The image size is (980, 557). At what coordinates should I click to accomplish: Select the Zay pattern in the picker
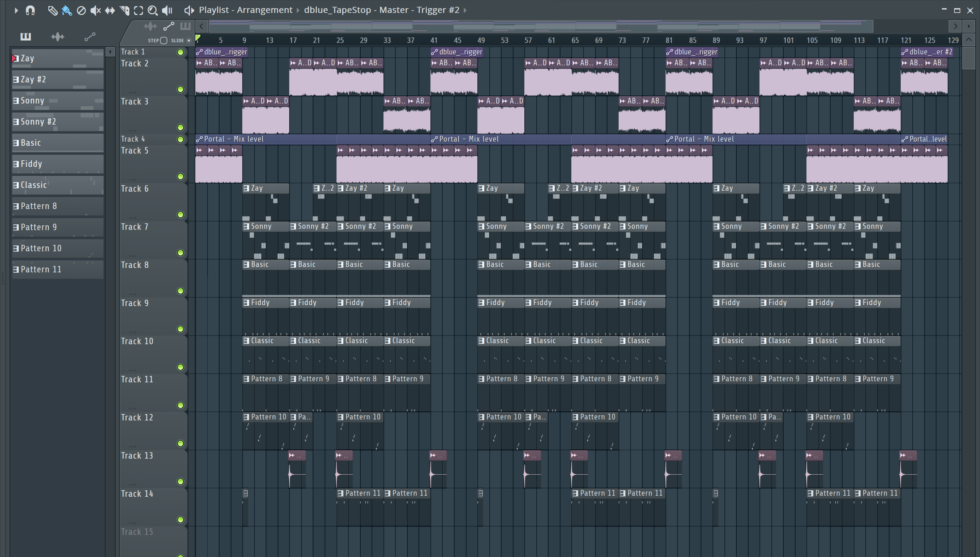(58, 59)
